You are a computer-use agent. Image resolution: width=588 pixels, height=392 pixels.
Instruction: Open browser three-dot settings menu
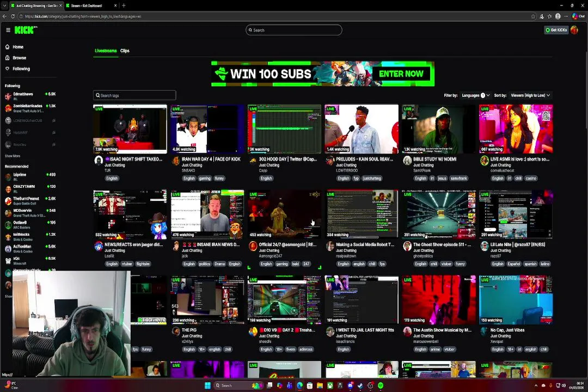[566, 16]
